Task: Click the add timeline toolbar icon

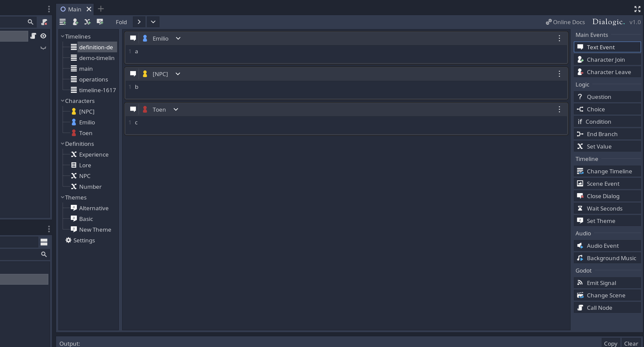Action: 63,22
